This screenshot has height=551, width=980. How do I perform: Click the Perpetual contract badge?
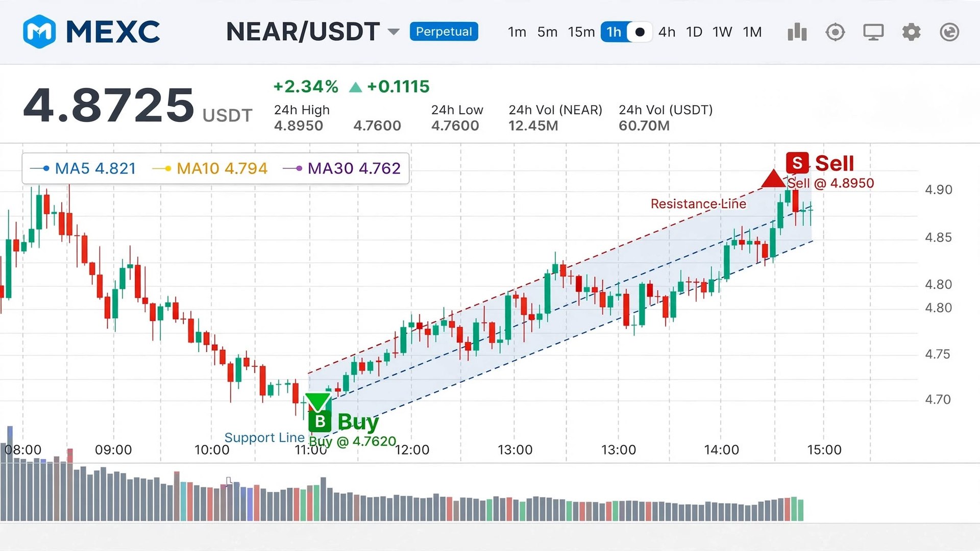click(x=444, y=32)
